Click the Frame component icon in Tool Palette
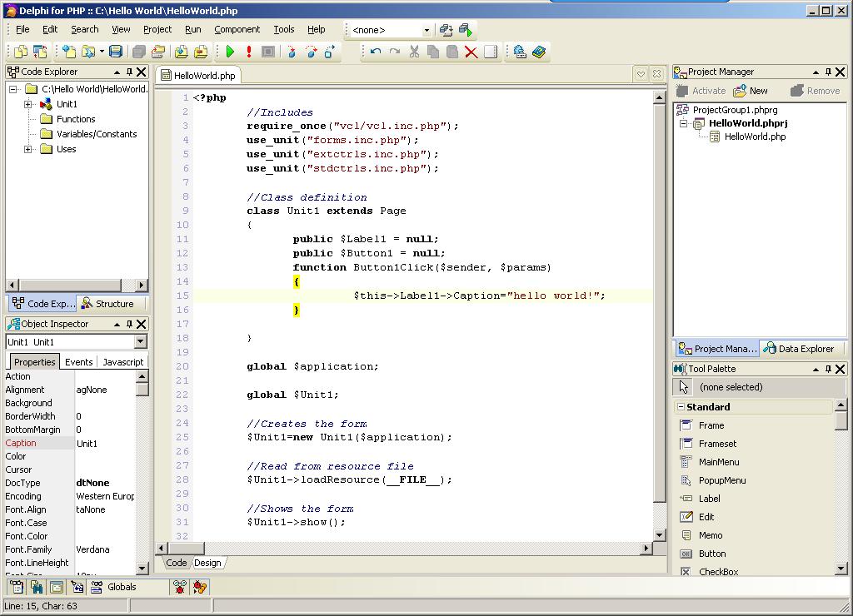The height and width of the screenshot is (616, 853). click(x=686, y=425)
